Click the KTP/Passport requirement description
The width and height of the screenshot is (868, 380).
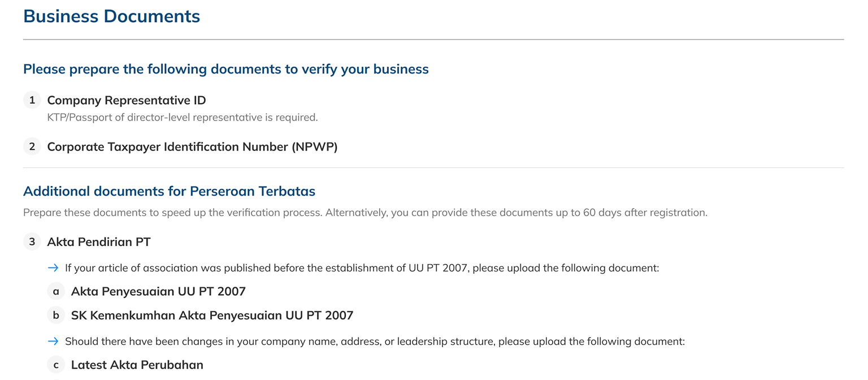coord(182,118)
